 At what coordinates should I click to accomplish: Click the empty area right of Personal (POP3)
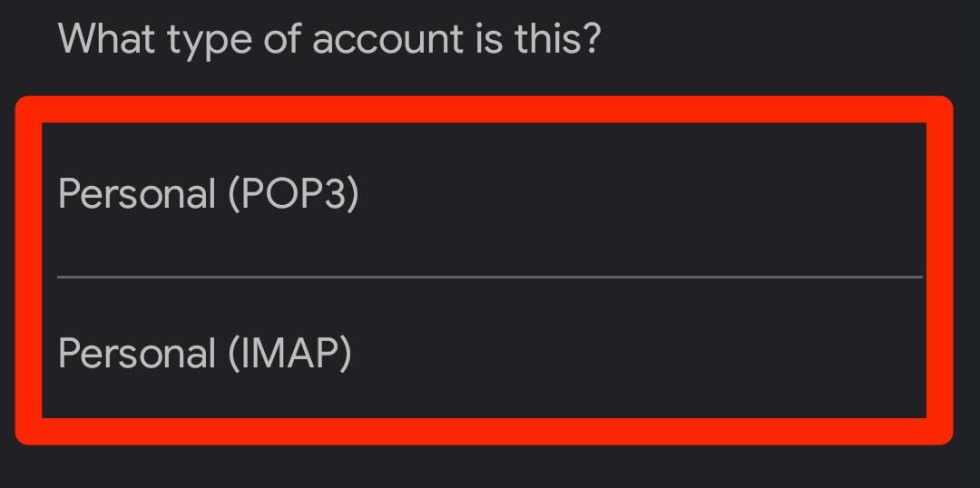(x=635, y=195)
